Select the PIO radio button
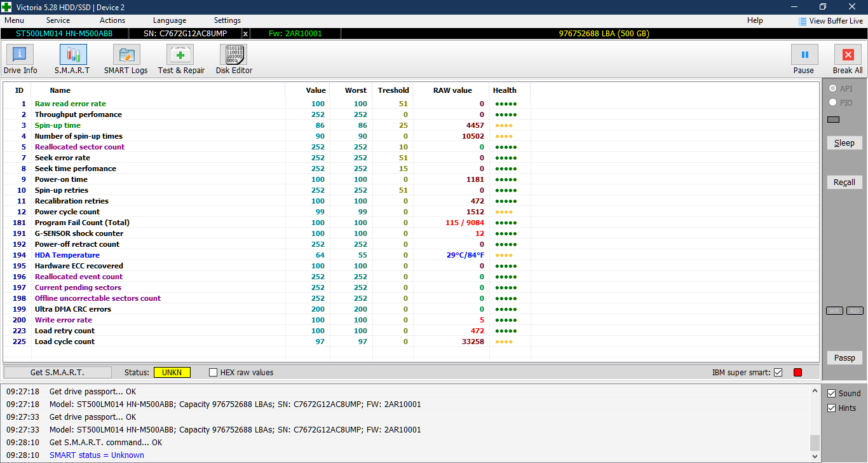 (x=833, y=102)
